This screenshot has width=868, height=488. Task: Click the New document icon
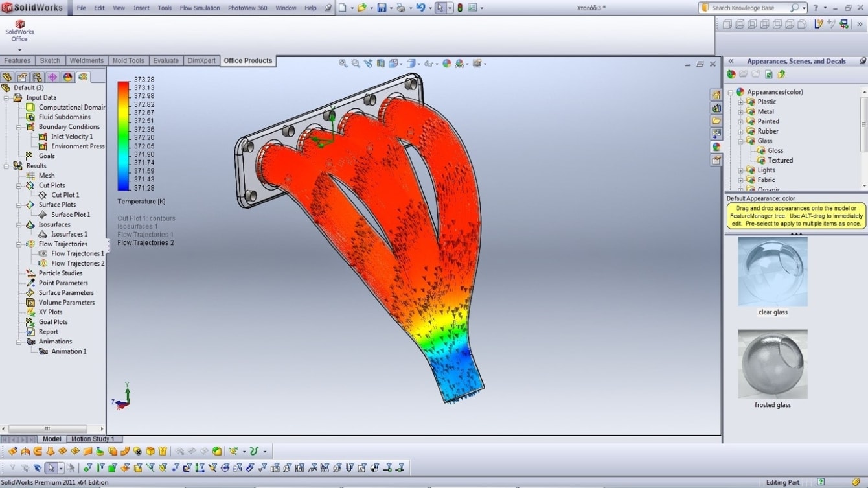click(343, 8)
